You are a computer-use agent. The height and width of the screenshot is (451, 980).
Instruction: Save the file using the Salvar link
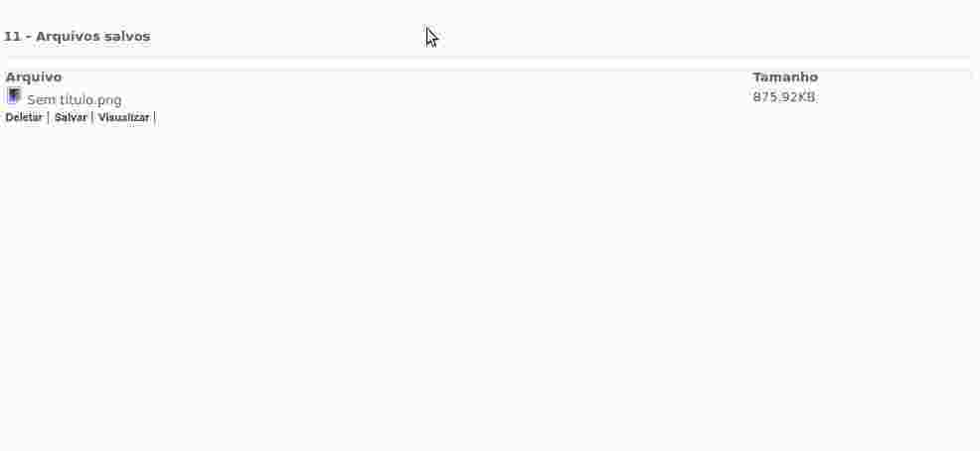[71, 117]
